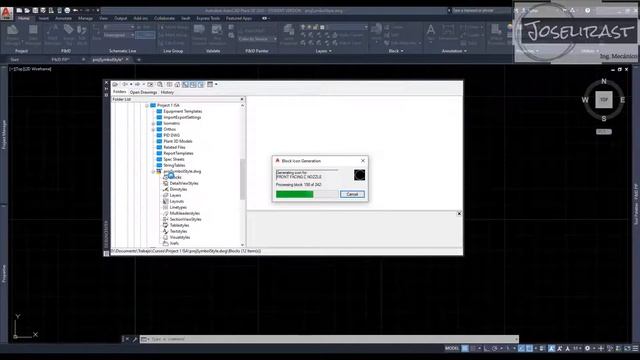Click the block preview thumbnail in the dialog

click(x=360, y=175)
